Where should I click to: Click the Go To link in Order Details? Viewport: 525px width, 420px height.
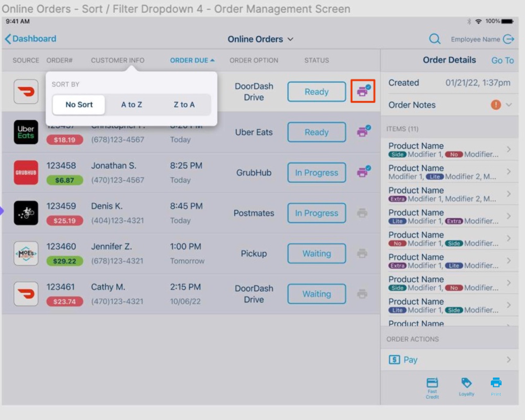tap(502, 60)
